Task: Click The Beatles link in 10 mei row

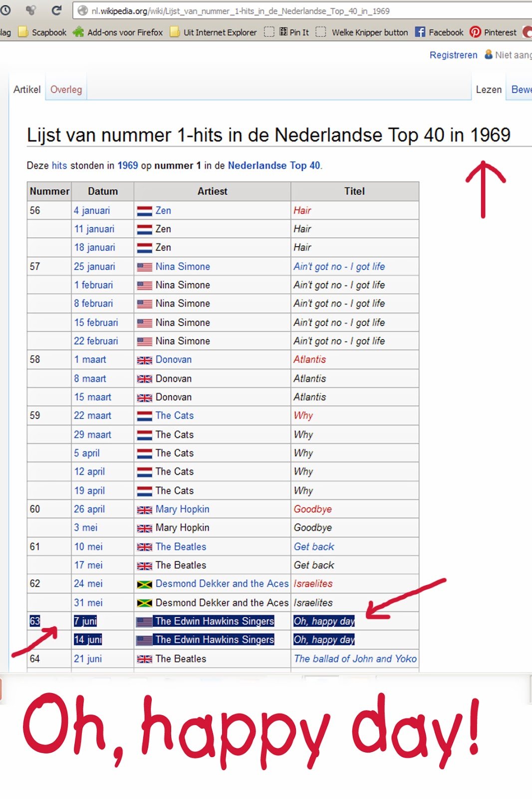Action: tap(181, 547)
